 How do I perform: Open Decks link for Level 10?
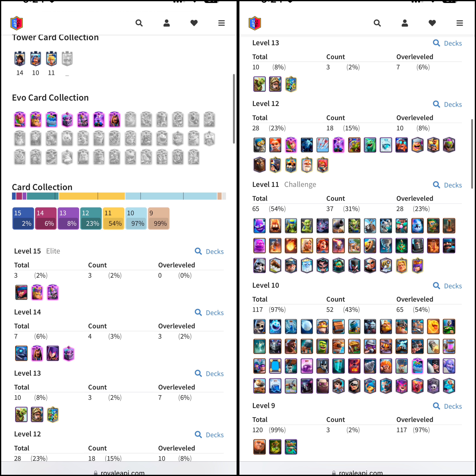(x=447, y=286)
